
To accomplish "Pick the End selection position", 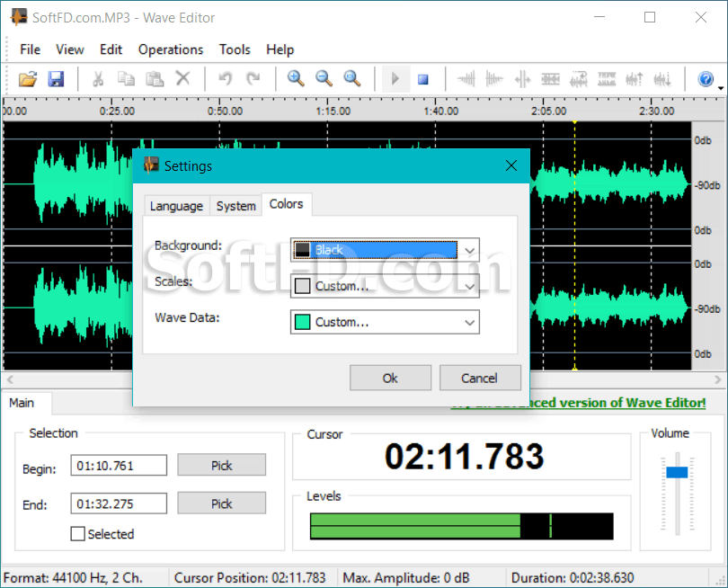I will coord(221,503).
